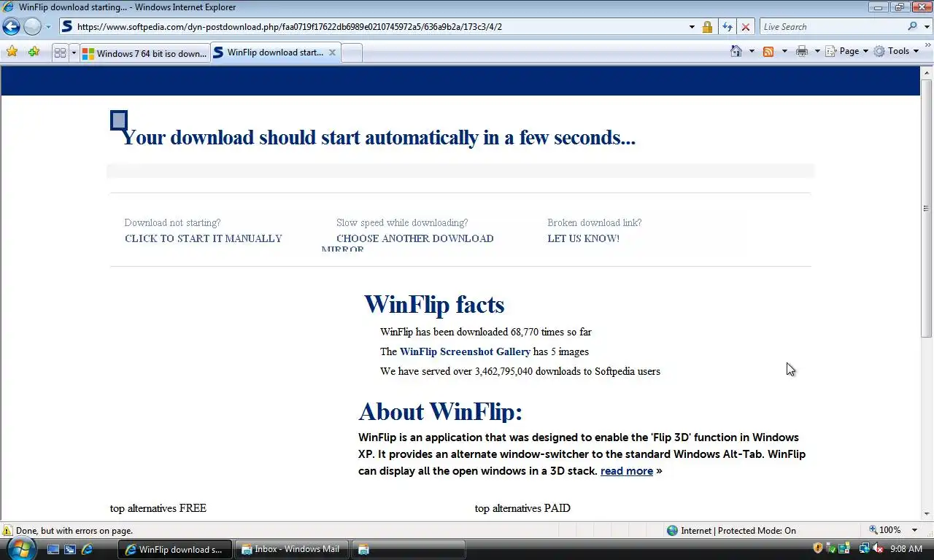Click the Add to Favorites icon
This screenshot has height=560, width=934.
pyautogui.click(x=34, y=52)
